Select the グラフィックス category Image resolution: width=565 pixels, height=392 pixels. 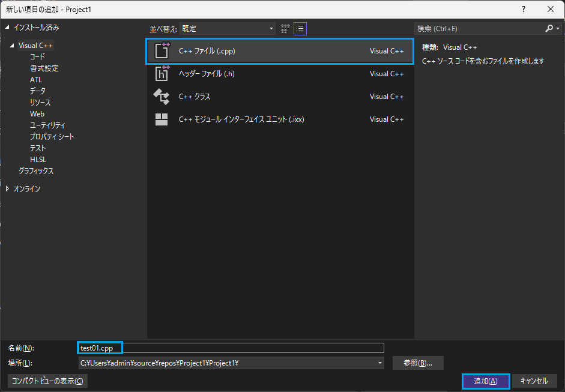click(36, 170)
